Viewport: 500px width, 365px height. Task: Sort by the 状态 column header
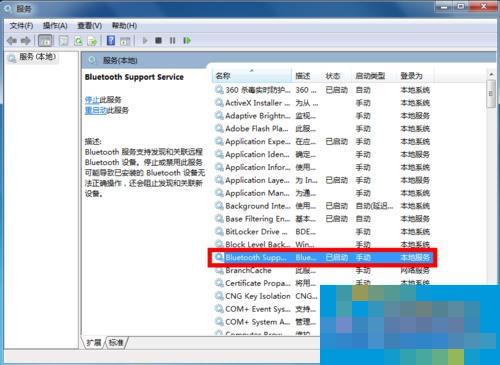point(336,76)
